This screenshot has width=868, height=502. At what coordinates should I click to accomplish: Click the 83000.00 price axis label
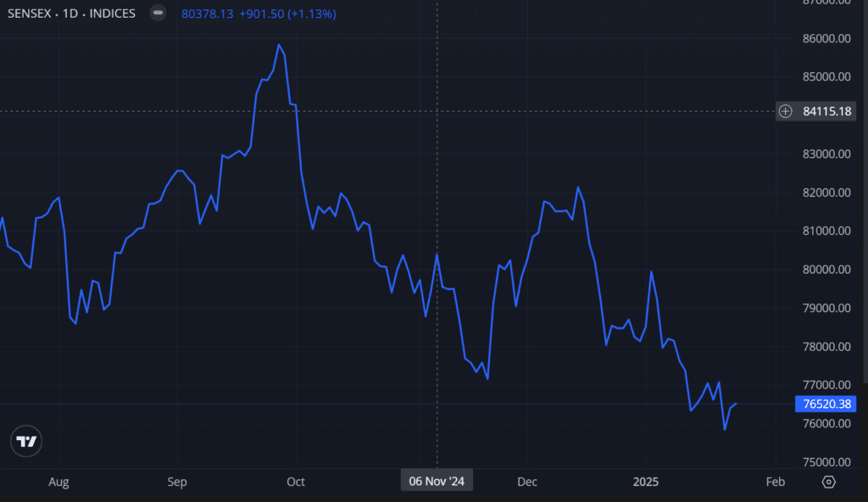826,153
